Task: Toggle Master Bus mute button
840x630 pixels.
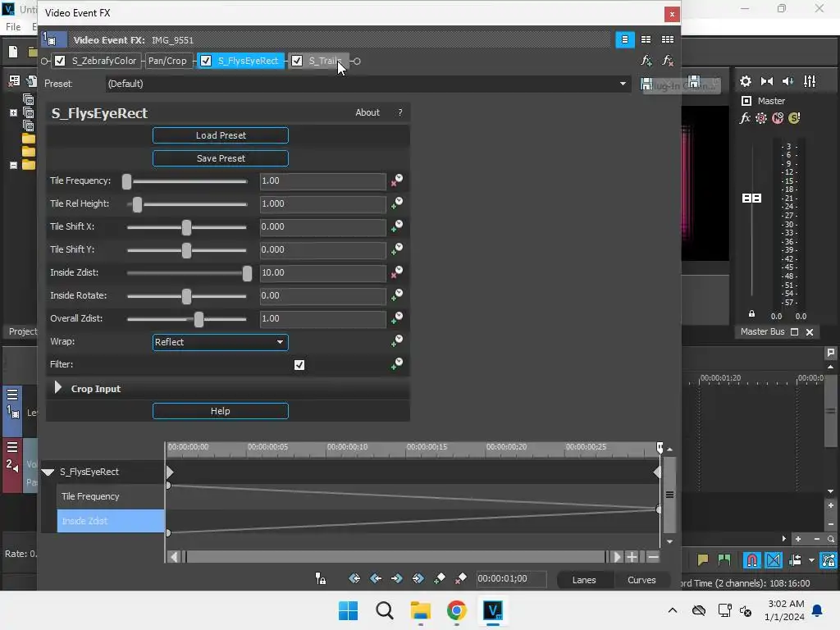Action: point(778,118)
